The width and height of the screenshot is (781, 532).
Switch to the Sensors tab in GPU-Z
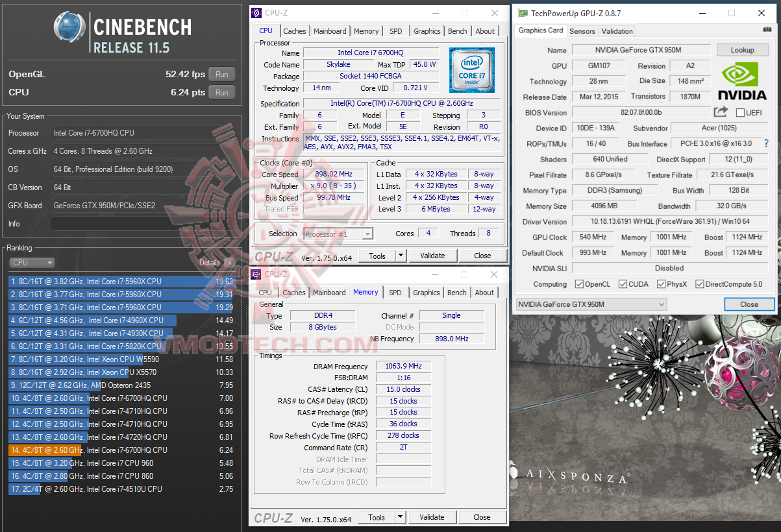click(582, 31)
